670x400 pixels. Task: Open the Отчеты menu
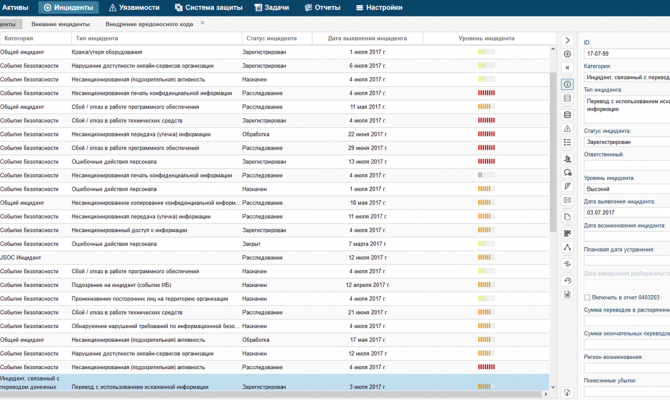(x=323, y=7)
